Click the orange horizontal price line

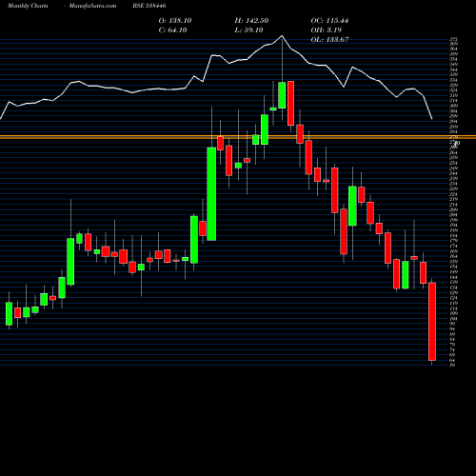pos(238,137)
